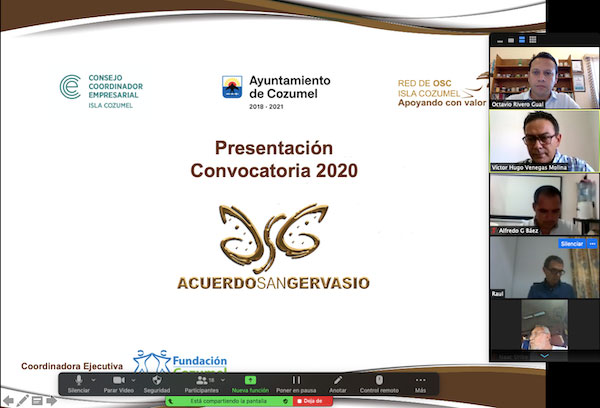Screen dimensions: 600x408
Task: Click the 'ACUERDOSANGERVASIO' wordmark text
Action: point(274,283)
